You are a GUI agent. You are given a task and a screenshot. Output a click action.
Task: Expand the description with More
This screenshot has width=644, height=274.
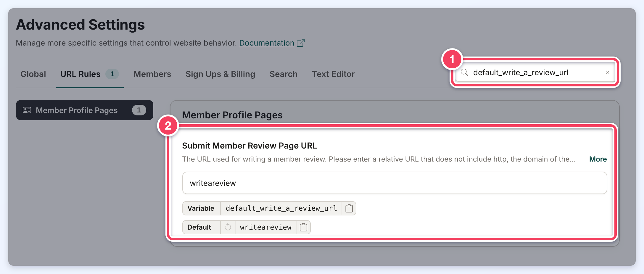point(598,159)
